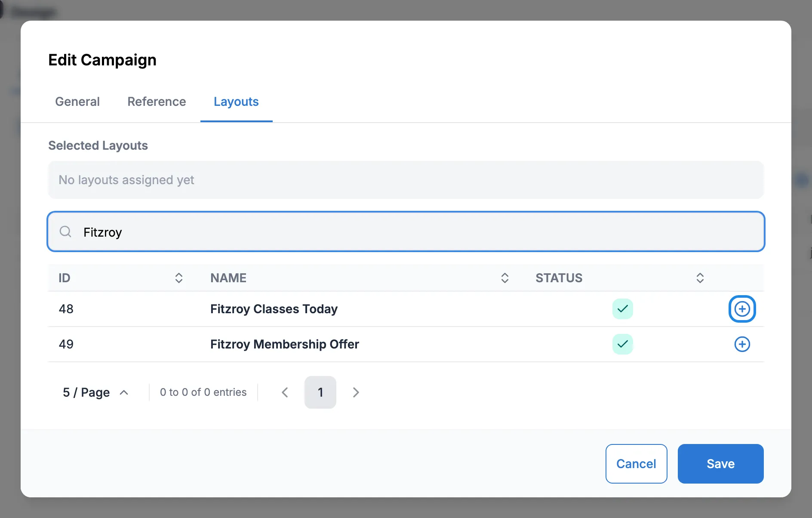Click layout ID 48 cell
Viewport: 812px width, 518px height.
[66, 309]
